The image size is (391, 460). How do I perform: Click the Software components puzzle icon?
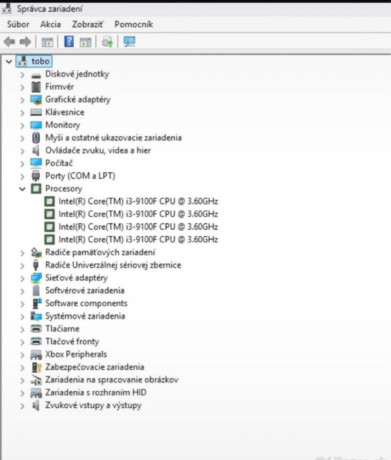click(36, 303)
